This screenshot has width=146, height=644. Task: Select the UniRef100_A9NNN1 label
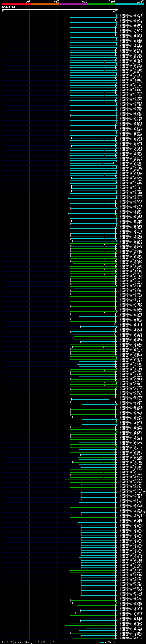[131, 251]
